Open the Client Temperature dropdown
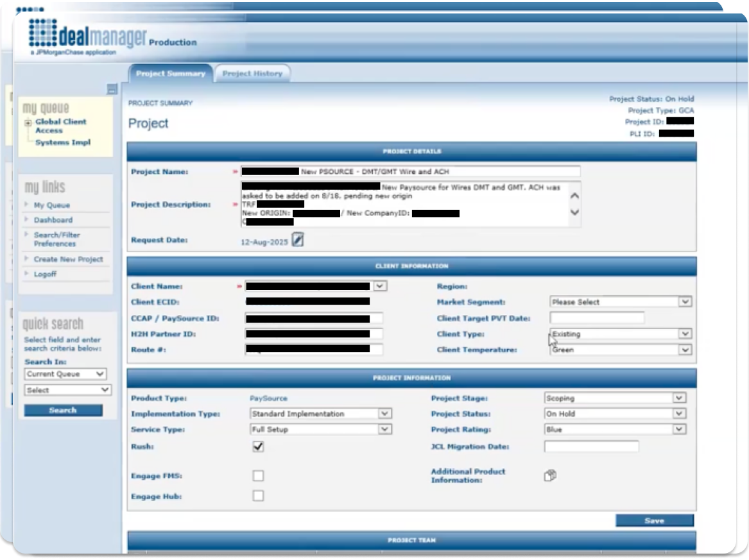This screenshot has width=749, height=560. click(x=621, y=350)
